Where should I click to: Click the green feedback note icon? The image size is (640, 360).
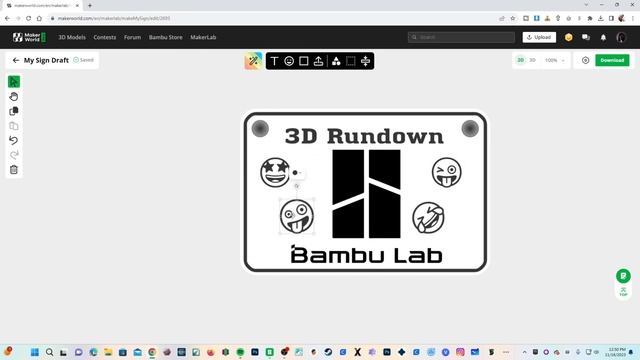tap(623, 276)
